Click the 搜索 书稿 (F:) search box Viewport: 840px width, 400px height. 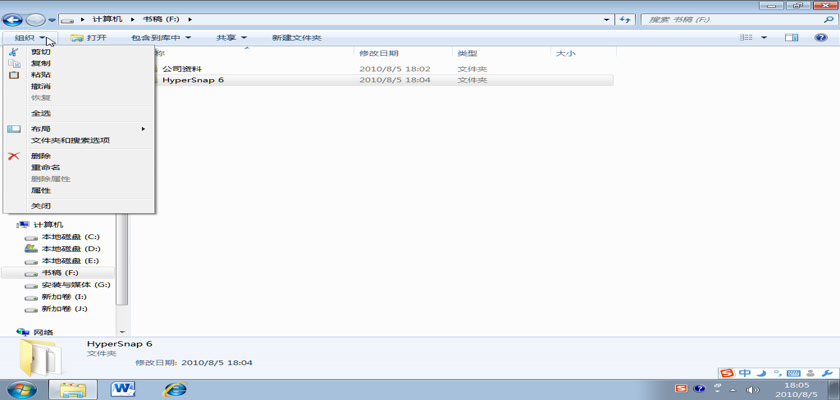click(x=730, y=19)
